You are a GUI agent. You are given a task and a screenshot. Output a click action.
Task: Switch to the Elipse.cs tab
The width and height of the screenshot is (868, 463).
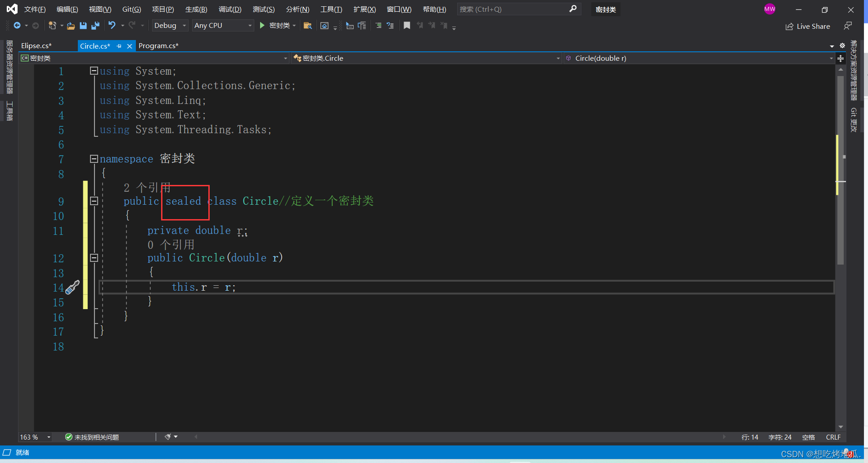[x=36, y=45]
